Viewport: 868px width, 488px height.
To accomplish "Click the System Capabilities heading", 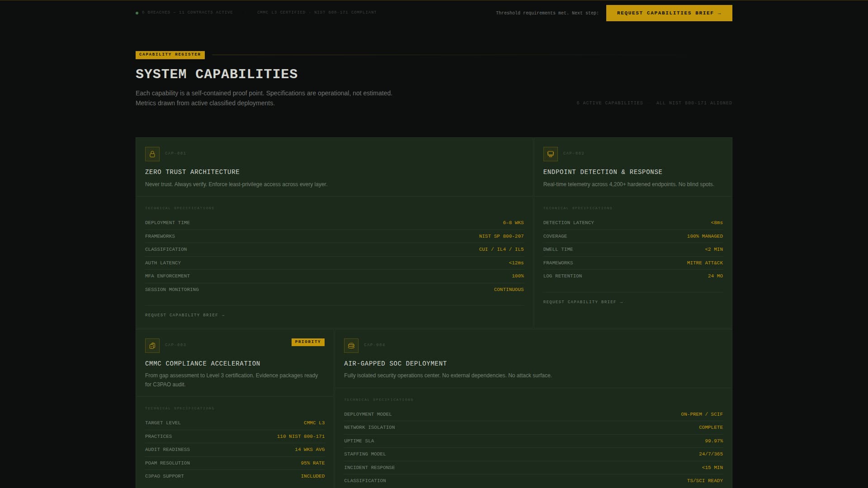I will [x=217, y=74].
